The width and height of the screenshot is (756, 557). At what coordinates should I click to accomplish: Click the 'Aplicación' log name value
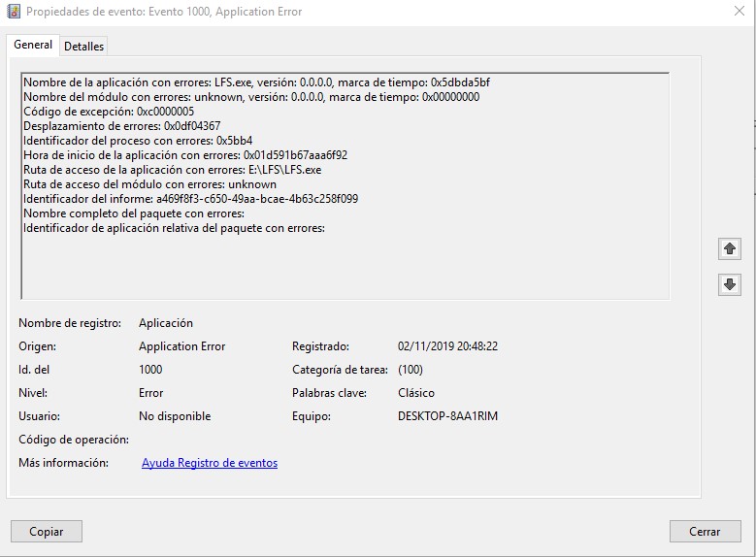[x=166, y=323]
